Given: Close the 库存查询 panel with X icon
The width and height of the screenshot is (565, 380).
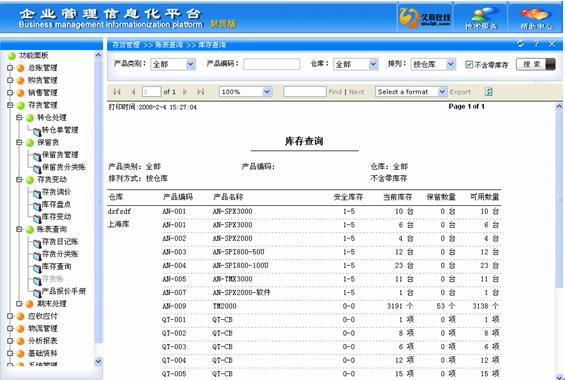Looking at the screenshot, I should [552, 44].
